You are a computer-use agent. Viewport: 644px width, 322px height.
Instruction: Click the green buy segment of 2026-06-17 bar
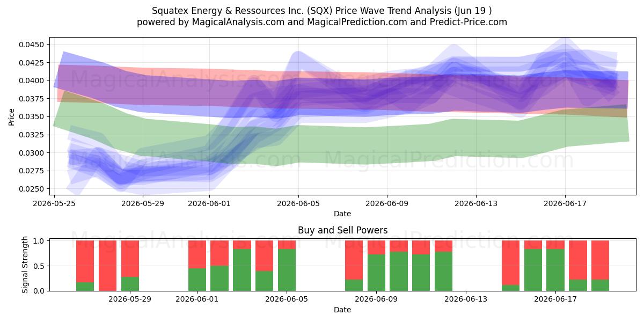click(x=555, y=270)
